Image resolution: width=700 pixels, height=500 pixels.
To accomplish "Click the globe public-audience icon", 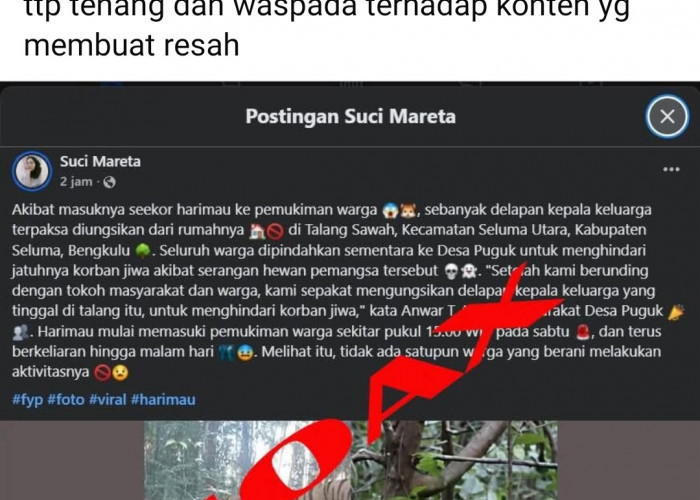I will coord(109,182).
